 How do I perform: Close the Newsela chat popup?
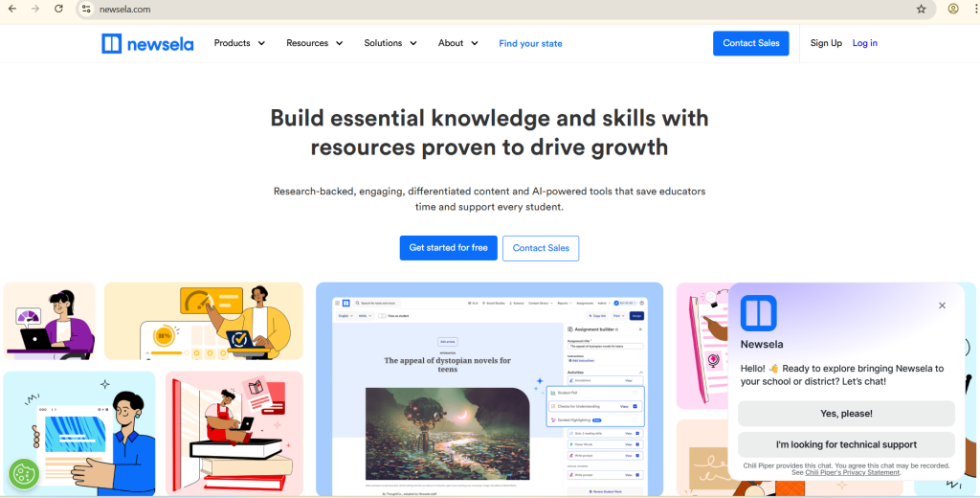click(942, 306)
